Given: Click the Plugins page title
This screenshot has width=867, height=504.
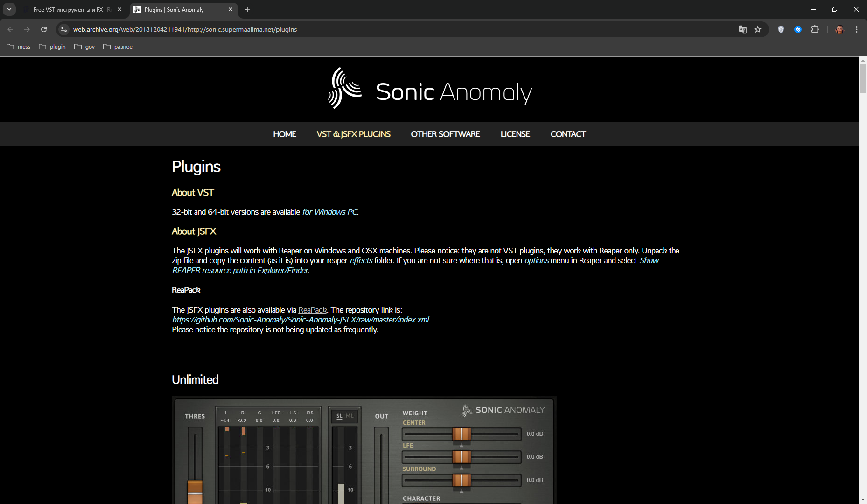Looking at the screenshot, I should (x=196, y=167).
